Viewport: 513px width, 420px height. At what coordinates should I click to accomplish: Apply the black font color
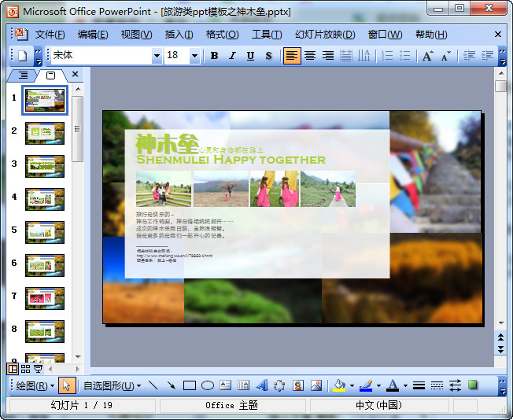tap(393, 385)
